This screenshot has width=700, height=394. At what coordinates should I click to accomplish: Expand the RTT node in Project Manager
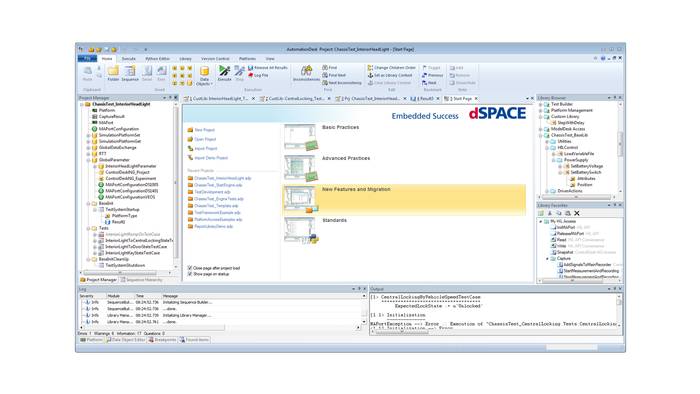pos(88,153)
